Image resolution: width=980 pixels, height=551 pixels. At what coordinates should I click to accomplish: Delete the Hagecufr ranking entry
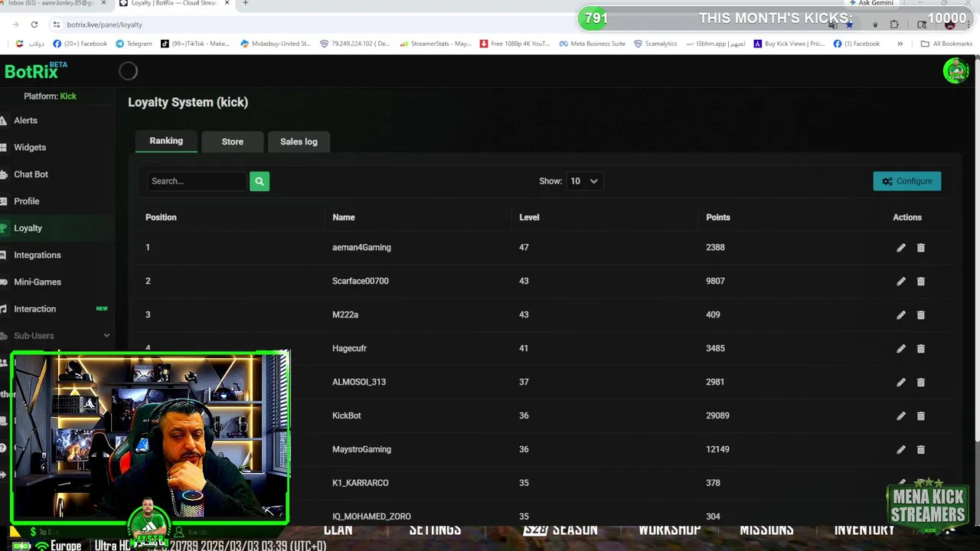tap(921, 348)
